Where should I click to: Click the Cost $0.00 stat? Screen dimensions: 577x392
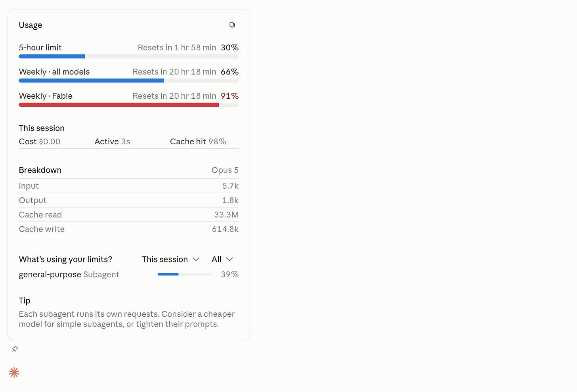(40, 142)
